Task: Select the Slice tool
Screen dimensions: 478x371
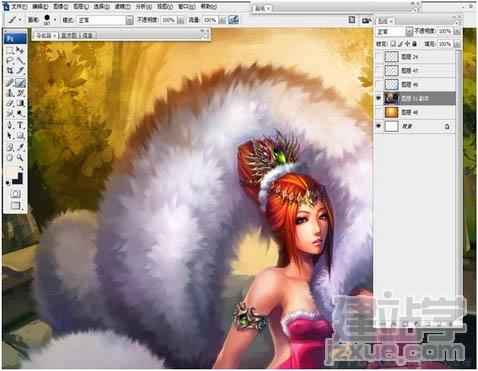Action: tap(20, 71)
